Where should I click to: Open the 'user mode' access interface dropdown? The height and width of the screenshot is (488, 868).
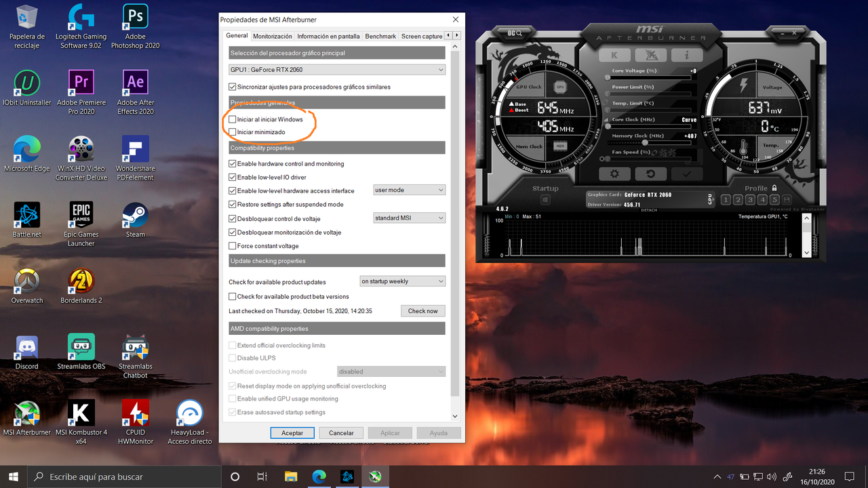point(409,190)
